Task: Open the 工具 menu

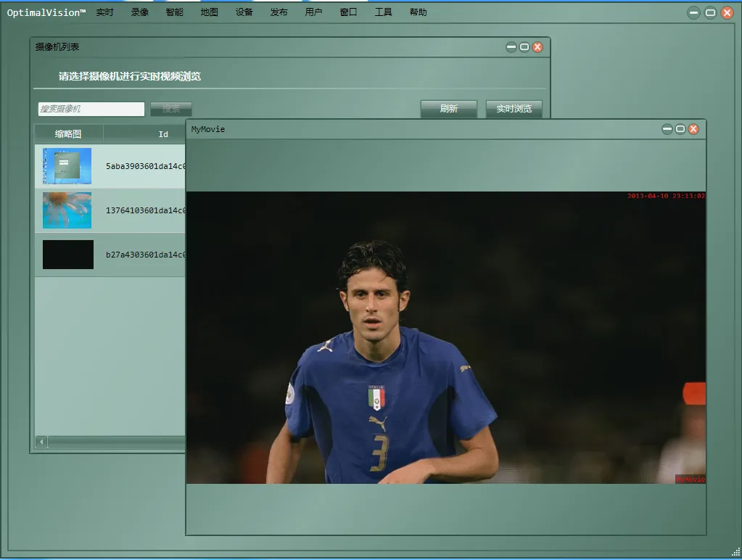Action: coord(383,12)
